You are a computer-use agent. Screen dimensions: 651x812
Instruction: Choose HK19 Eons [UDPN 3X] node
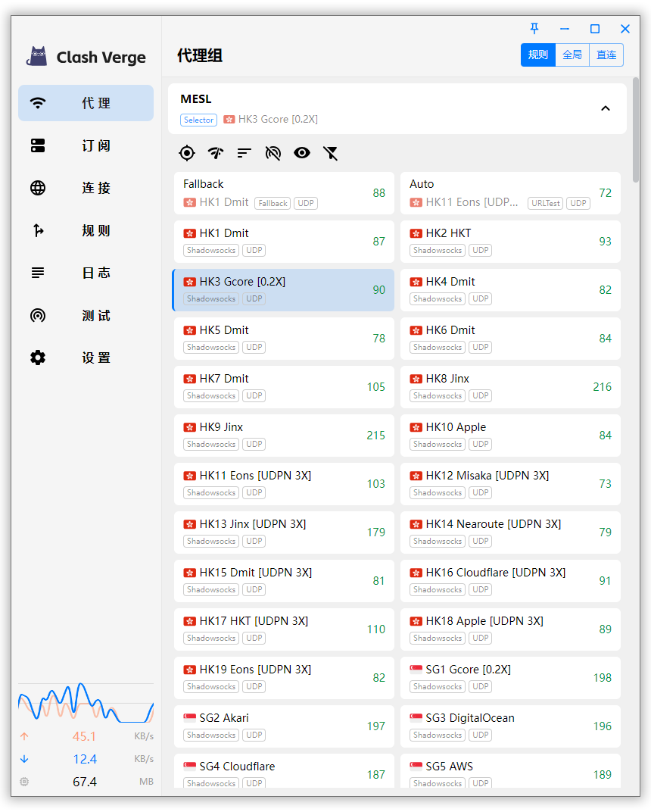[284, 678]
